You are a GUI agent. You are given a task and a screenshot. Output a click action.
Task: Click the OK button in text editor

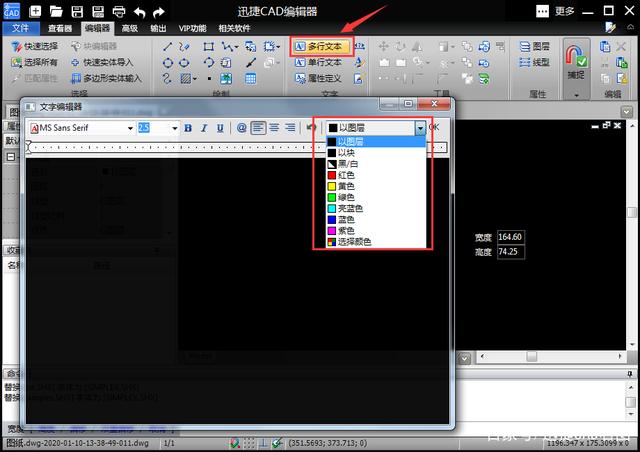[x=434, y=127]
